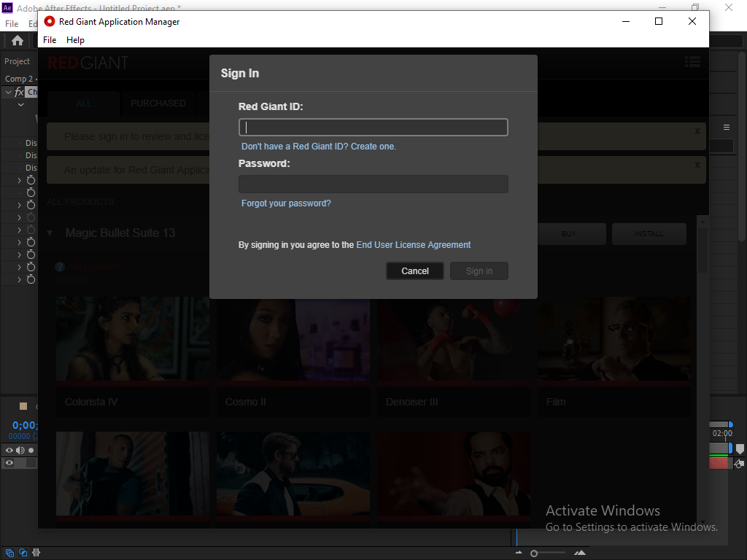Click the Red Giant list view icon

click(692, 61)
